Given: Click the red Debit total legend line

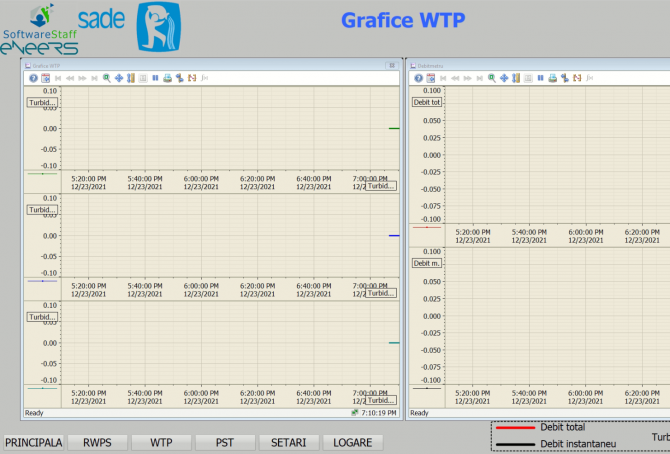Looking at the screenshot, I should click(x=515, y=427).
